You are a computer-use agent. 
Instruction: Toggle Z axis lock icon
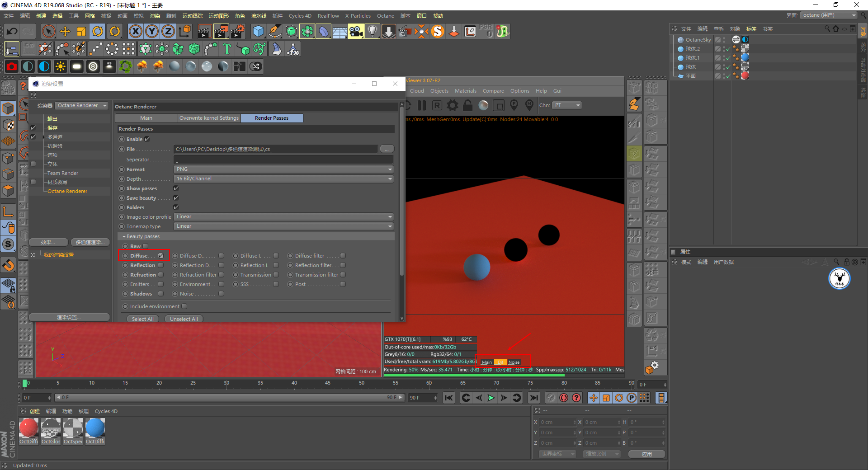pos(168,31)
